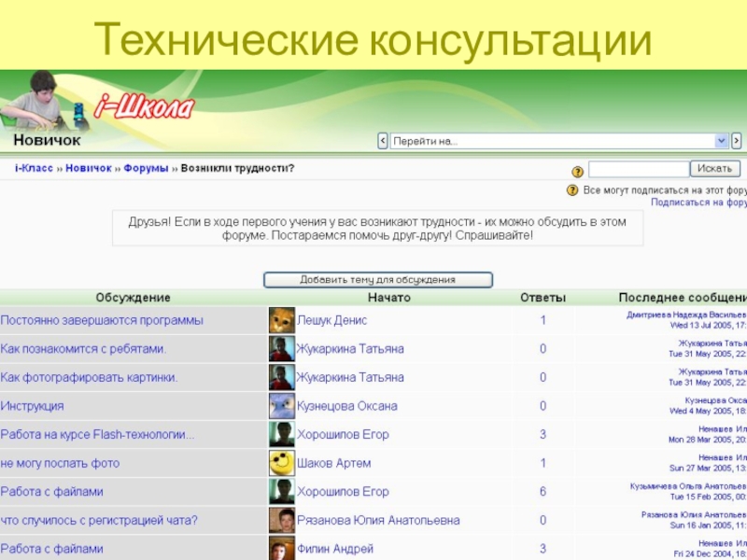This screenshot has width=747, height=560.
Task: Navigate to 'Форумы' breadcrumb link
Action: pos(146,168)
